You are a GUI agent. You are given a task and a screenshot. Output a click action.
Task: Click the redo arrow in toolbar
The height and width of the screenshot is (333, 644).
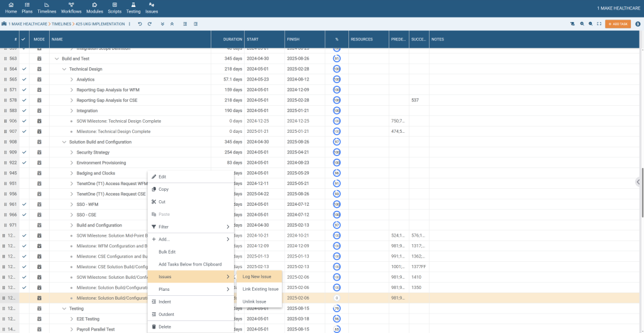point(150,24)
